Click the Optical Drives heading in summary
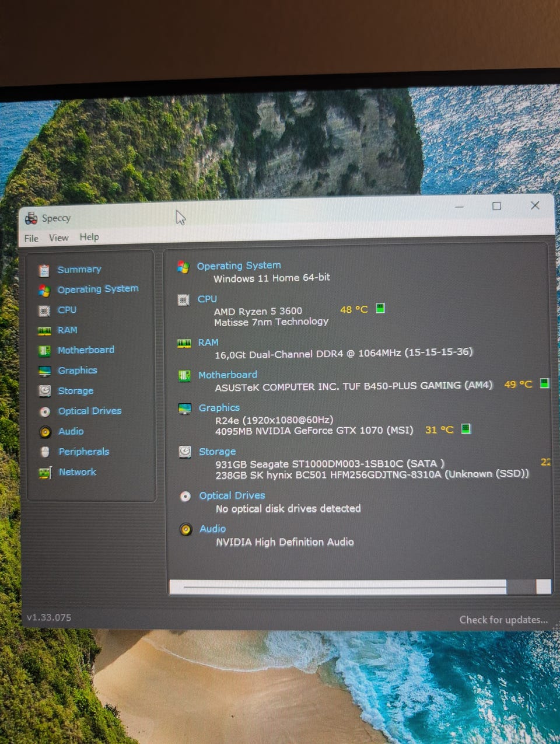Image resolution: width=560 pixels, height=744 pixels. click(232, 495)
